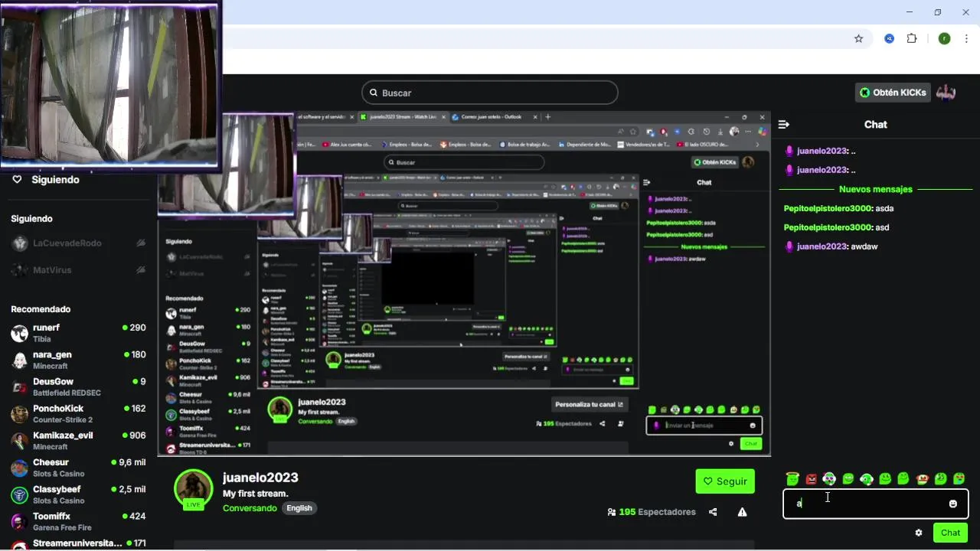Screen dimensions: 980x551
Task: Insert the money-eyes green emote
Action: click(941, 479)
